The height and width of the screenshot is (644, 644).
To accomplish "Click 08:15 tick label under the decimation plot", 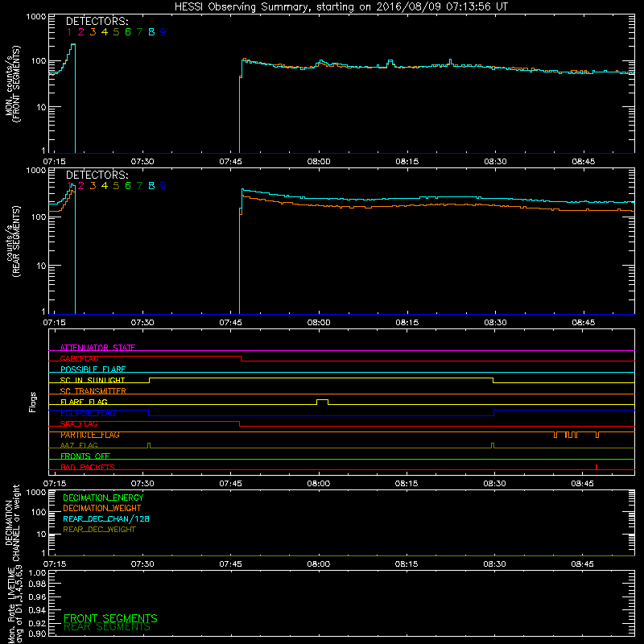I will coord(407,564).
